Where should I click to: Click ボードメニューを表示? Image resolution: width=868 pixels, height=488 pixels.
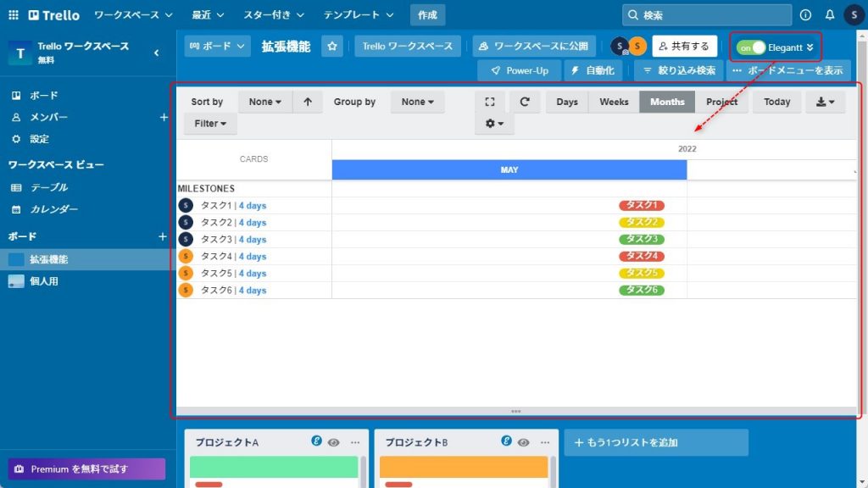tap(787, 70)
